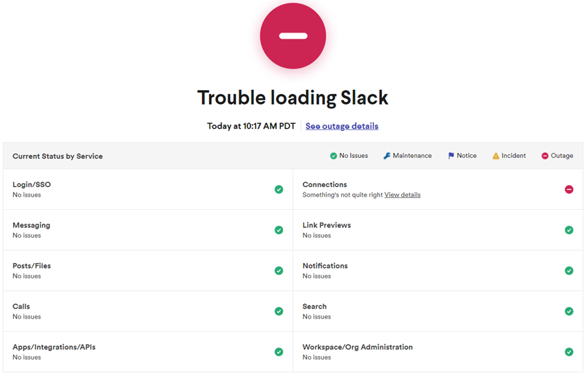Click the Trouble loading Slack heading
Viewport: 588px width, 376px height.
(x=293, y=98)
